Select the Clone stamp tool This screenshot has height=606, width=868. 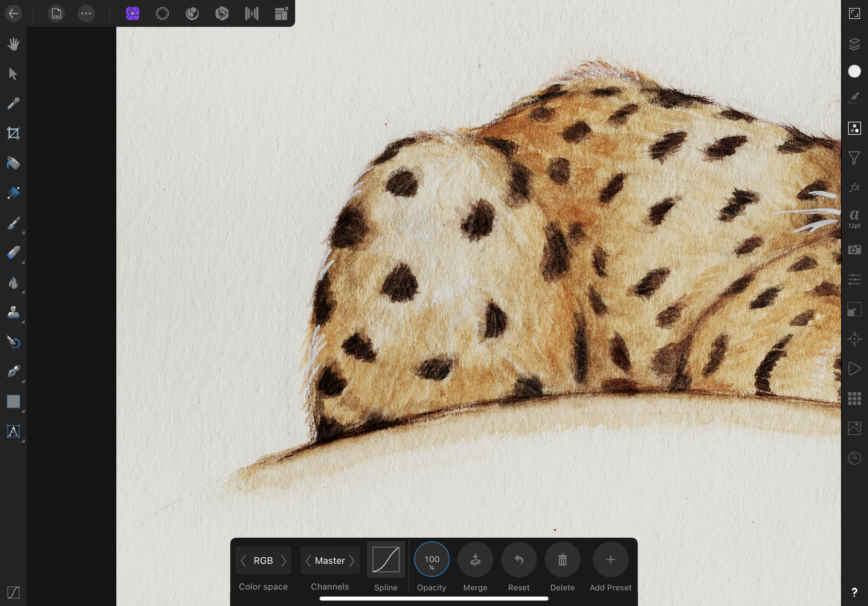click(13, 312)
